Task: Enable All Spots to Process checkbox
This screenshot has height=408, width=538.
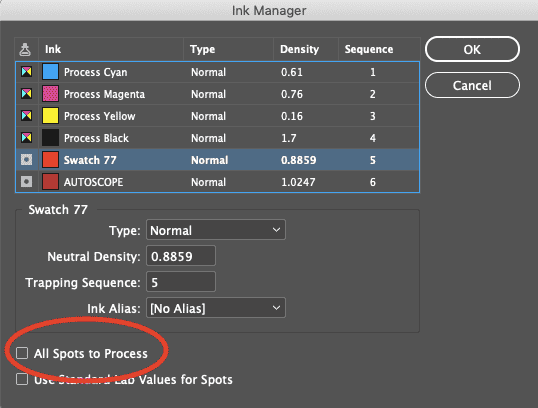Action: coord(22,353)
